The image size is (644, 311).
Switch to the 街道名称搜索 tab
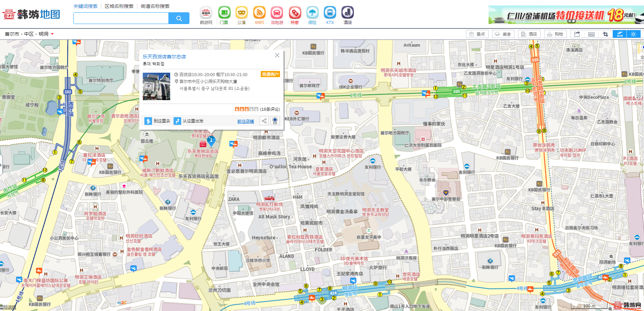(155, 6)
